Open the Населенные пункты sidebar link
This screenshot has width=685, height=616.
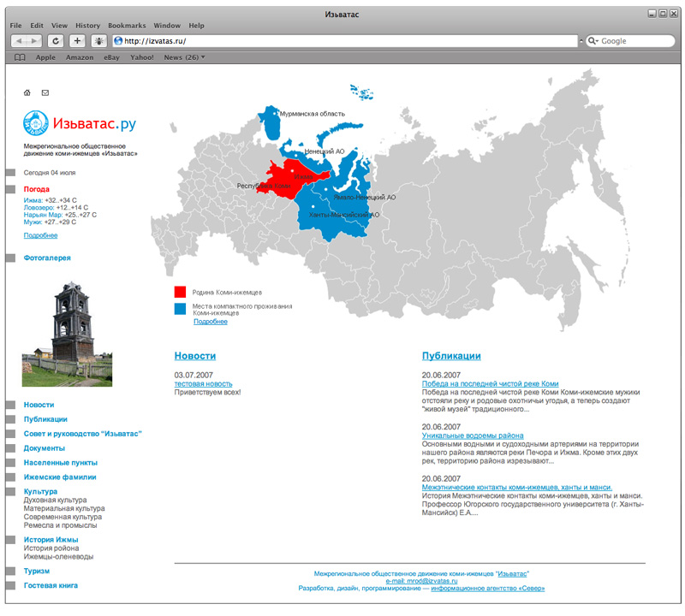(x=61, y=462)
